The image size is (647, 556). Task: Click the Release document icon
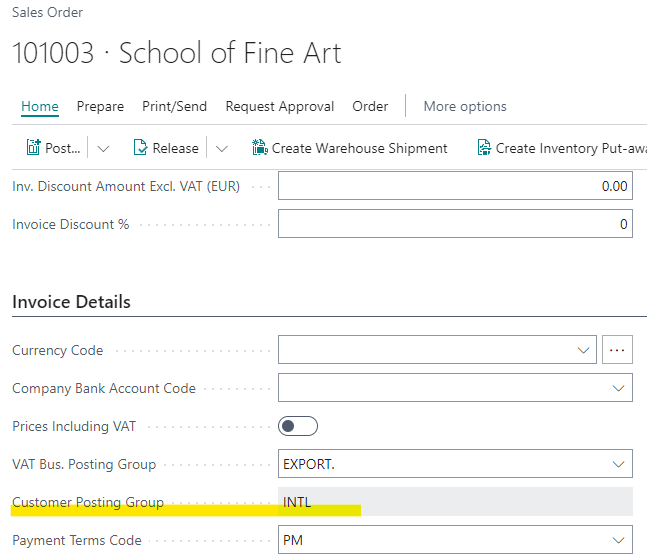pos(141,148)
